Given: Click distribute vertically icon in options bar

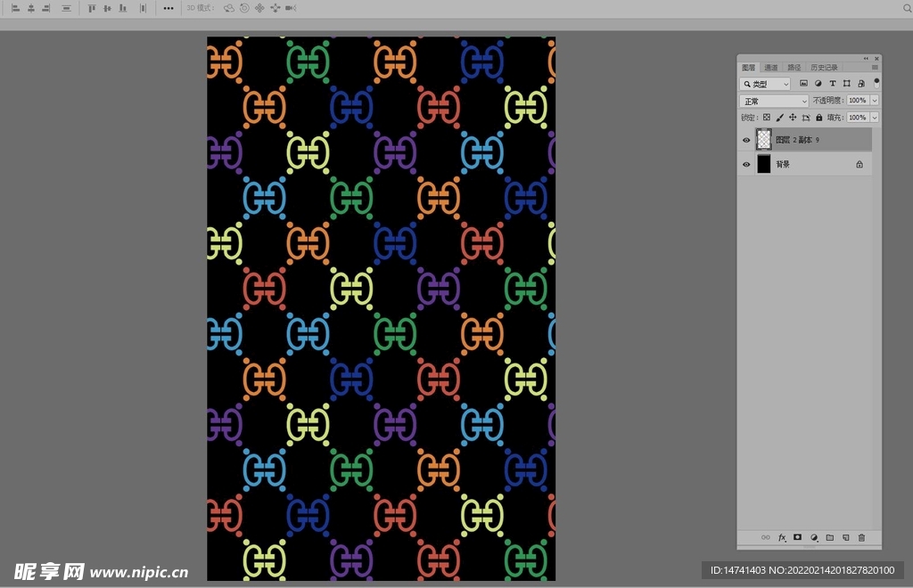Looking at the screenshot, I should pos(66,8).
